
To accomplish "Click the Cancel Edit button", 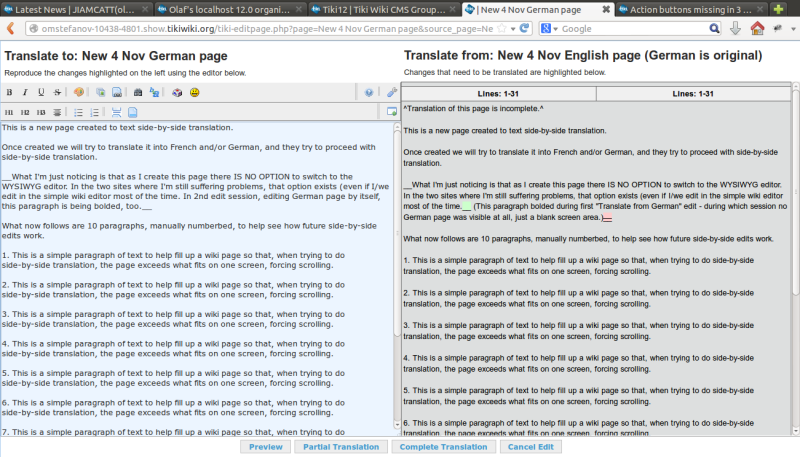I will click(531, 447).
